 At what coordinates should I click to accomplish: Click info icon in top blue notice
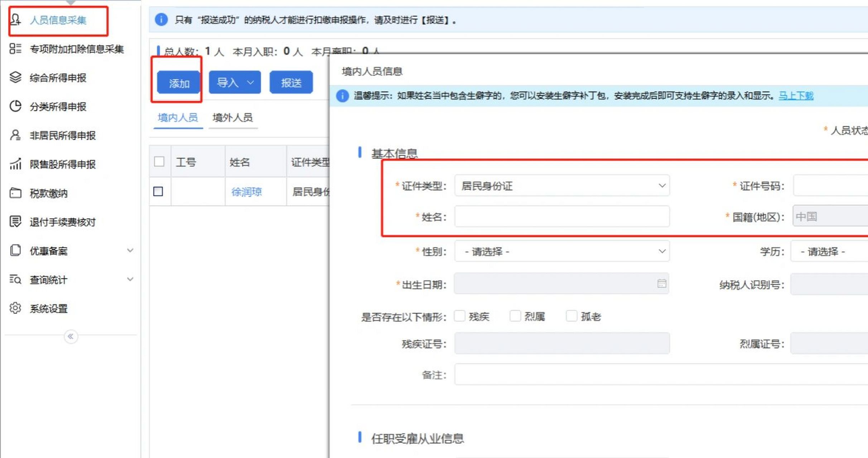click(x=161, y=19)
